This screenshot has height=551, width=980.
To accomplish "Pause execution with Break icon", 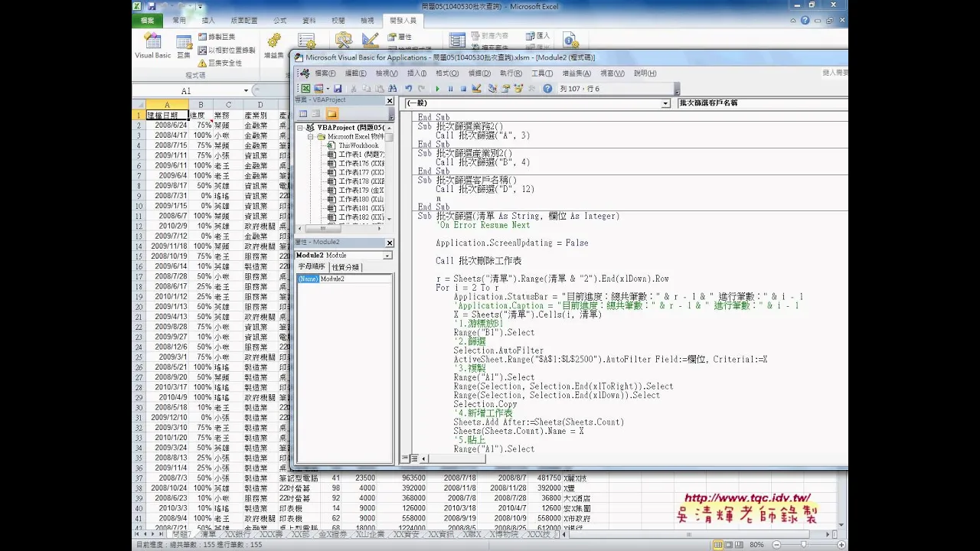I will click(x=451, y=89).
